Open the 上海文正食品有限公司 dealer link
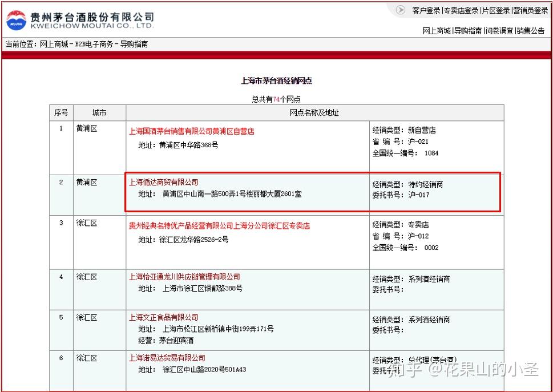553x392 pixels. tap(164, 317)
